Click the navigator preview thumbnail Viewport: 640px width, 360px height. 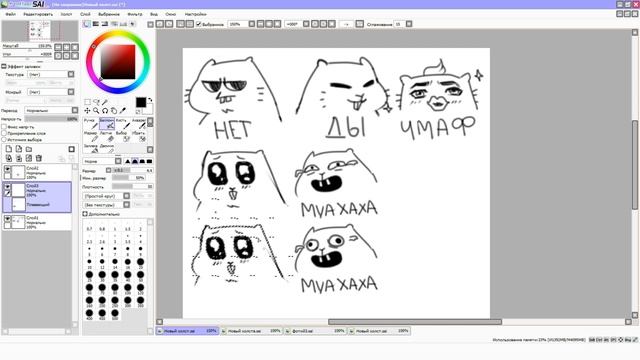pos(40,31)
